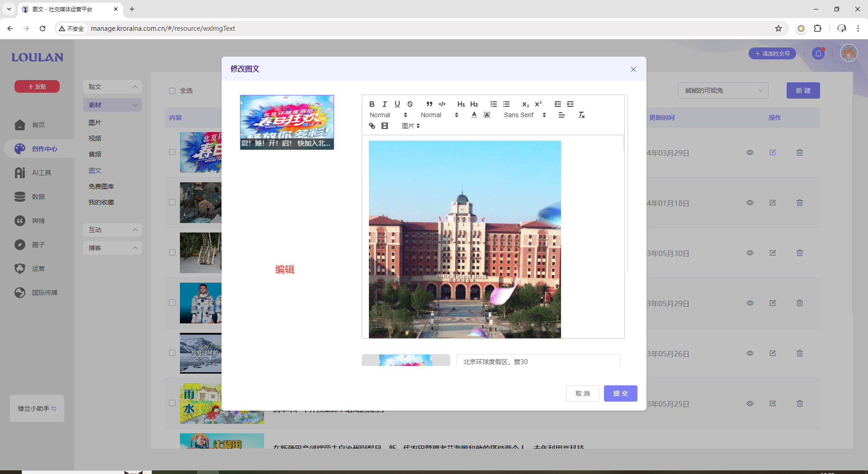Viewport: 868px width, 474px height.
Task: Toggle italic formatting in editor toolbar
Action: (x=384, y=104)
